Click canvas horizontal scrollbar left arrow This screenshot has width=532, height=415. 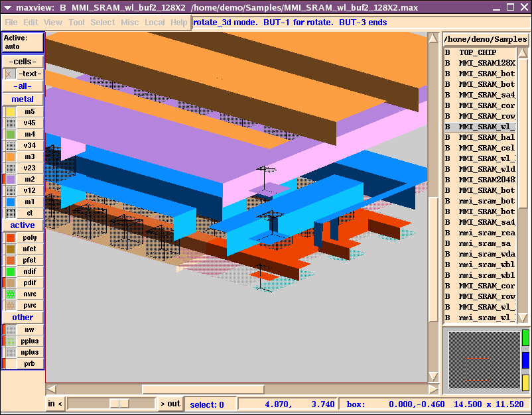(51, 389)
